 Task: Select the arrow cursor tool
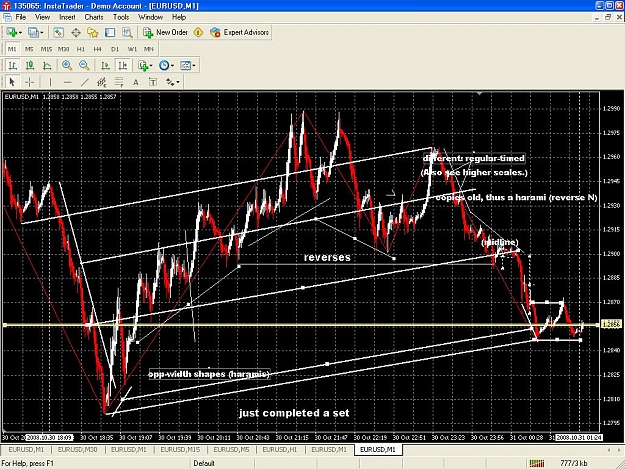[12, 82]
